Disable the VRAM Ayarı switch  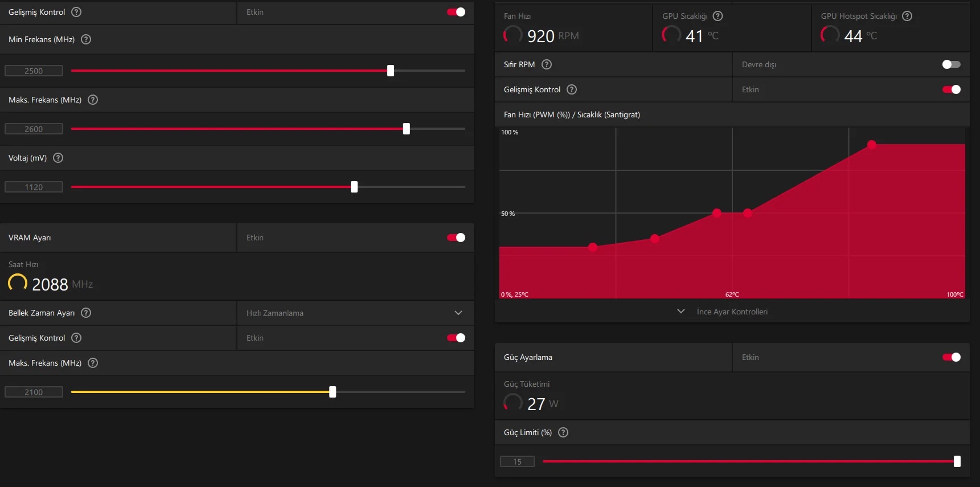[456, 238]
